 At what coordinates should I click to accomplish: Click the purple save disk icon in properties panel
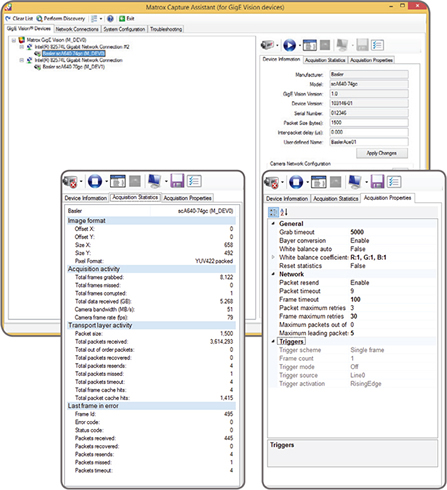[378, 182]
